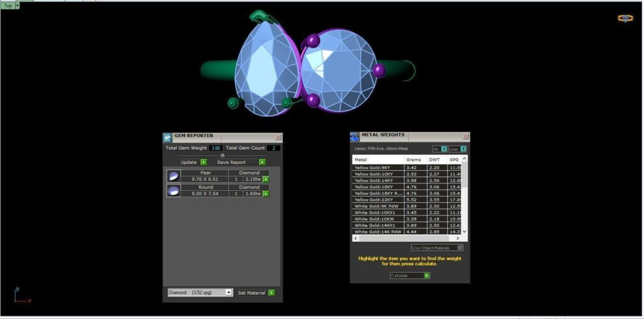Image resolution: width=644 pixels, height=319 pixels.
Task: Toggle the GV library switch
Action: click(440, 149)
